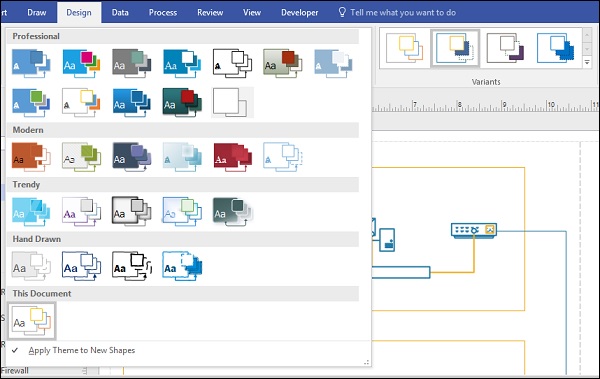Select the black marker Hand Drawn theme

pyautogui.click(x=131, y=266)
